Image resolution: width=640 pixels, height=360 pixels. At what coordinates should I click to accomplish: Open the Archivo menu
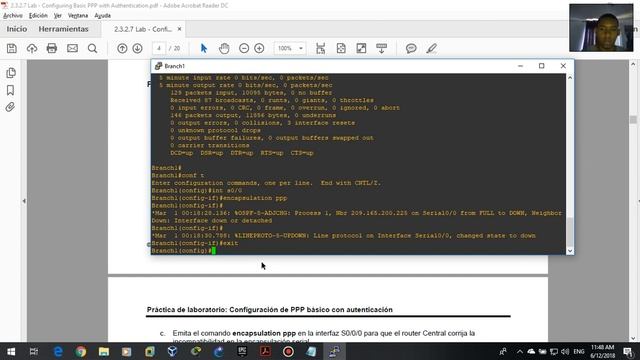13,16
